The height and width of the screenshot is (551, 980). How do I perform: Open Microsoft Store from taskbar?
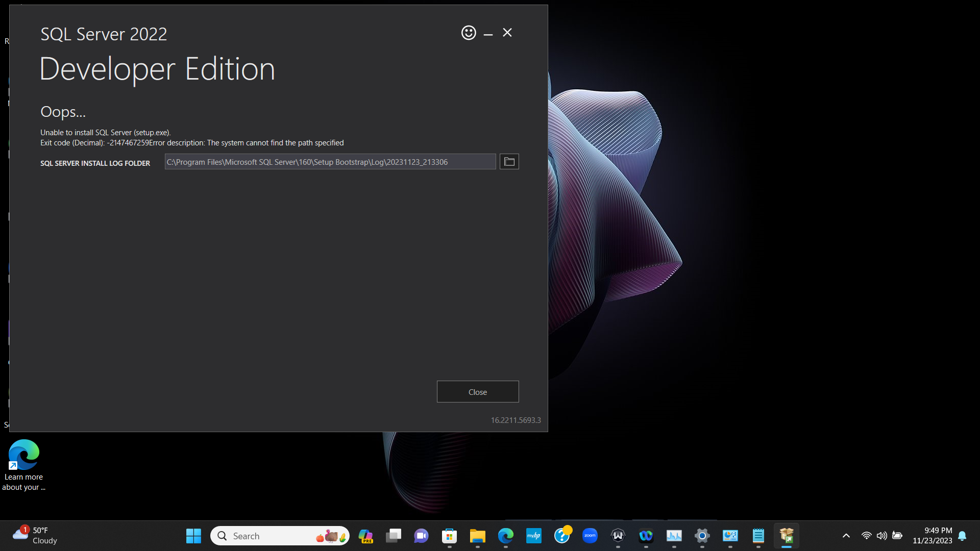449,536
